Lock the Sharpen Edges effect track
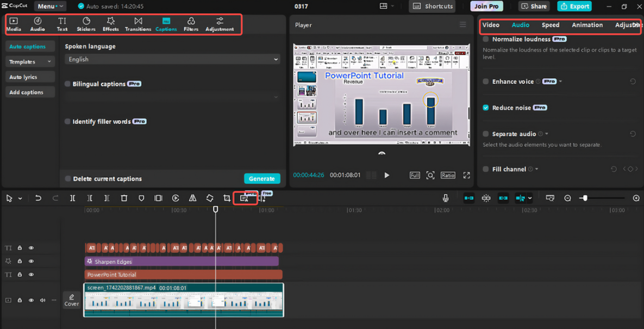 point(20,261)
